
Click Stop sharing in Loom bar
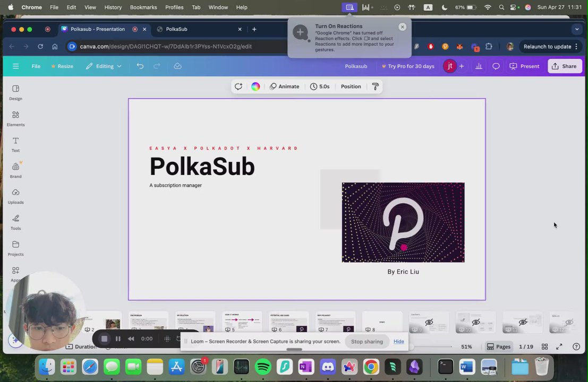(367, 342)
